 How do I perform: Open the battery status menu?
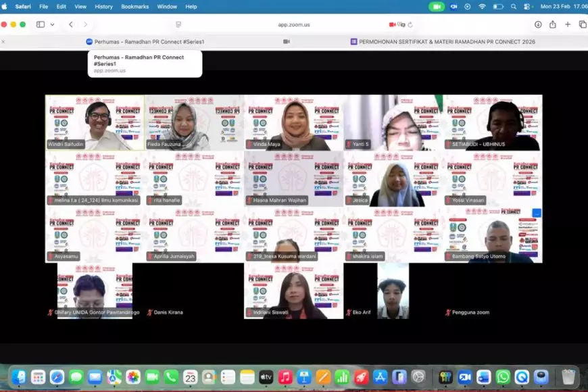(497, 6)
